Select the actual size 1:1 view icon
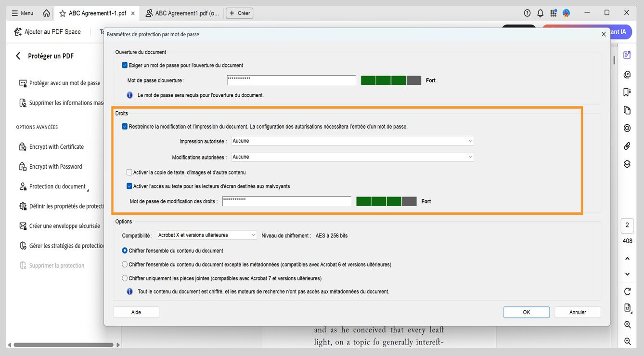 click(627, 307)
